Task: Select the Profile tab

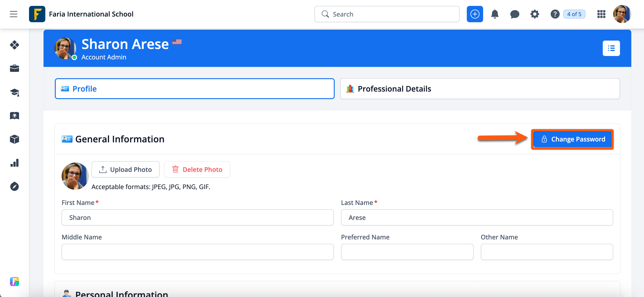Action: coord(194,89)
